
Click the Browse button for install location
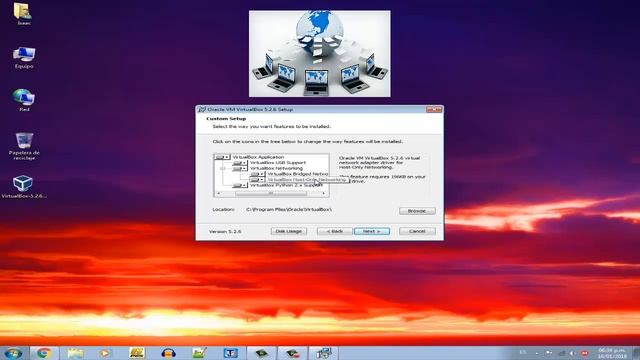click(417, 211)
